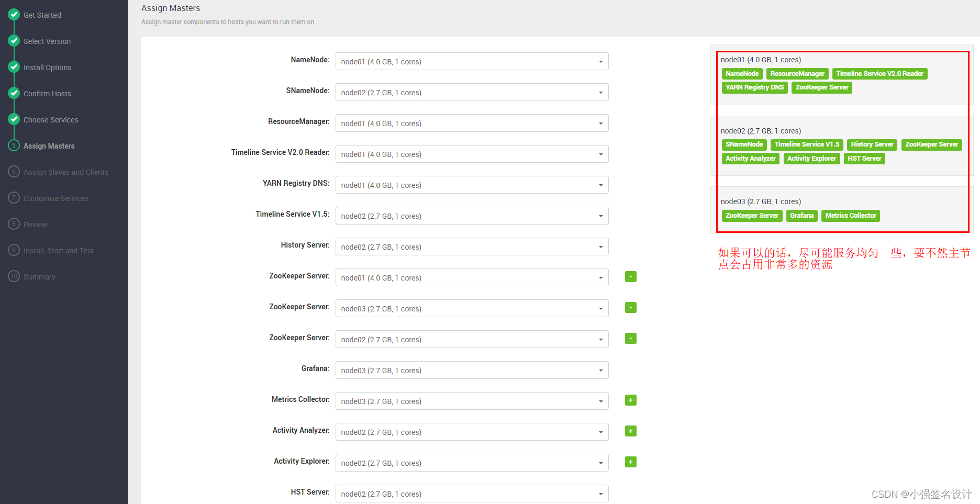
Task: Click the ZooKeeper Server tag under node03
Action: click(x=752, y=216)
